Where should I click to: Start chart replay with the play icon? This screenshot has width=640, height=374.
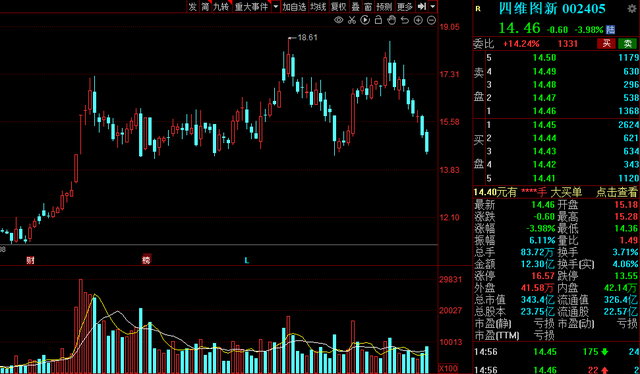tap(365, 20)
